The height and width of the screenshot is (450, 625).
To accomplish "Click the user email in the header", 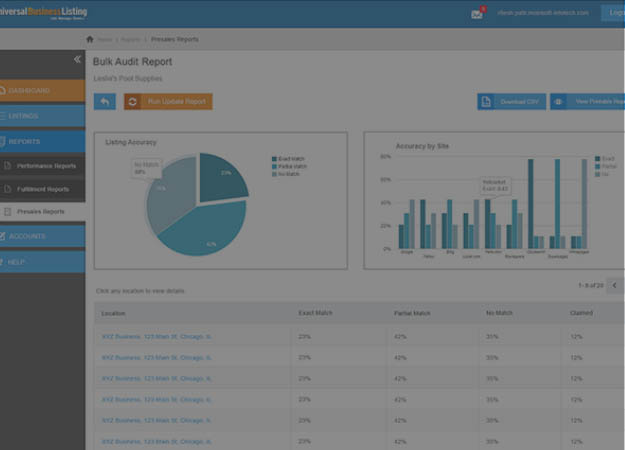I will 543,13.
